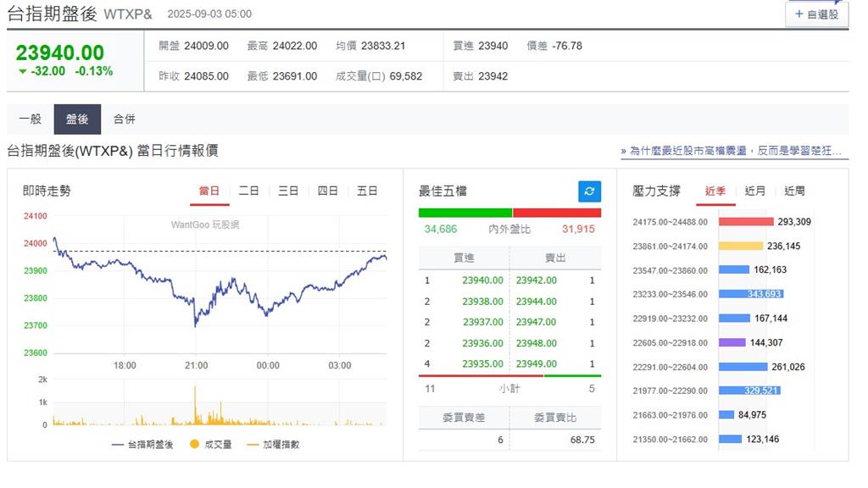Select 近周 in 壓力支撐 panel
Viewport: 868px width, 488px height.
794,191
